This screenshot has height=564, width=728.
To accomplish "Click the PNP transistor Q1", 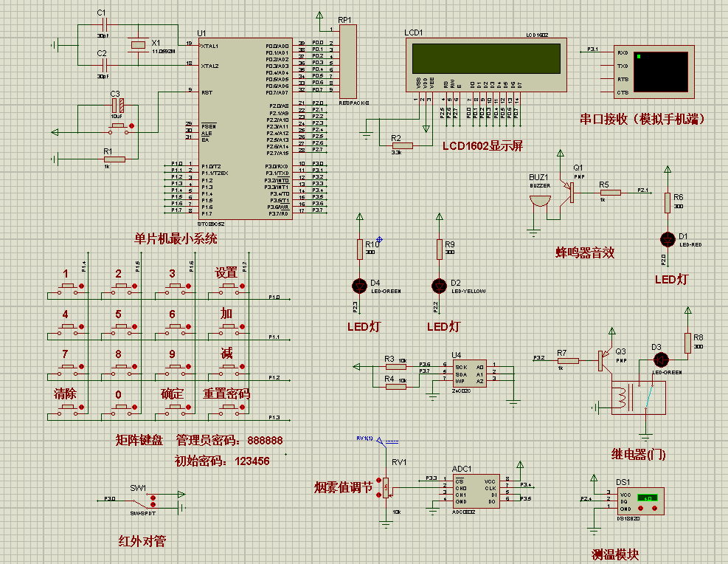I will click(568, 191).
